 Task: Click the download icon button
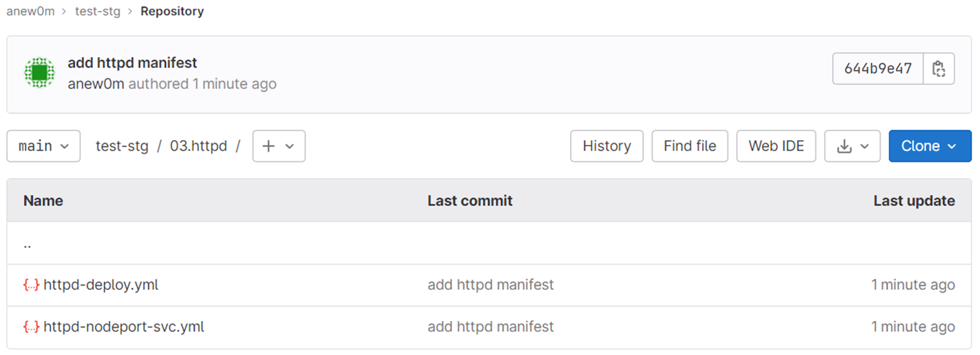pyautogui.click(x=844, y=146)
